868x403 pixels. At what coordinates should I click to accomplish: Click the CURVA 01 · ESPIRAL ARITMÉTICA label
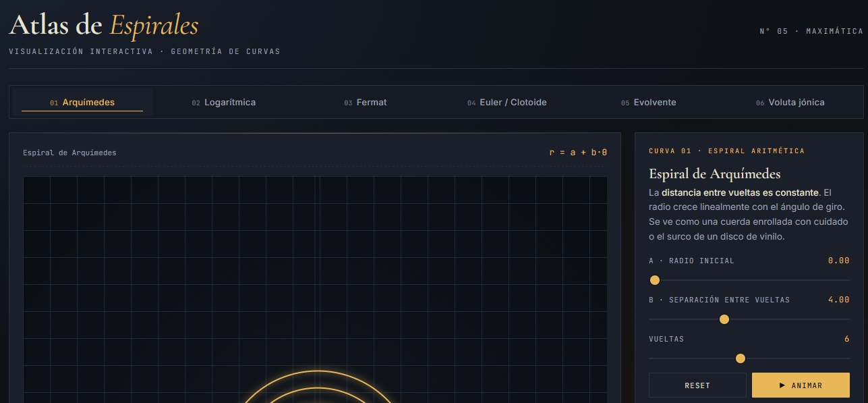point(726,151)
